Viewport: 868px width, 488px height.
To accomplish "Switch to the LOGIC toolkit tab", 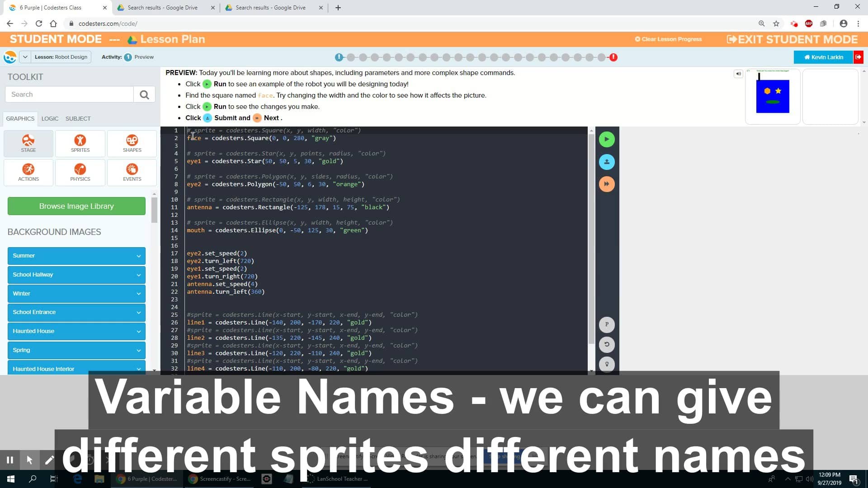I will point(50,118).
